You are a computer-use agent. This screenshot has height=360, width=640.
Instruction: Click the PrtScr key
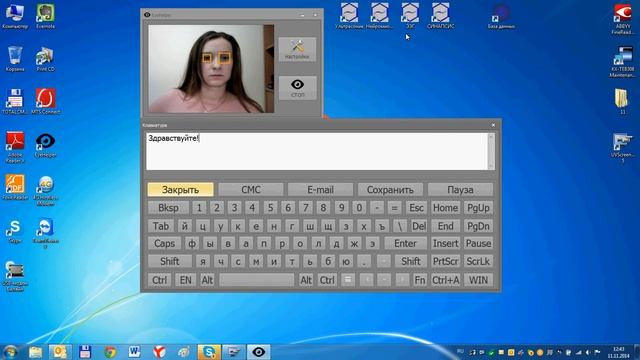445,261
